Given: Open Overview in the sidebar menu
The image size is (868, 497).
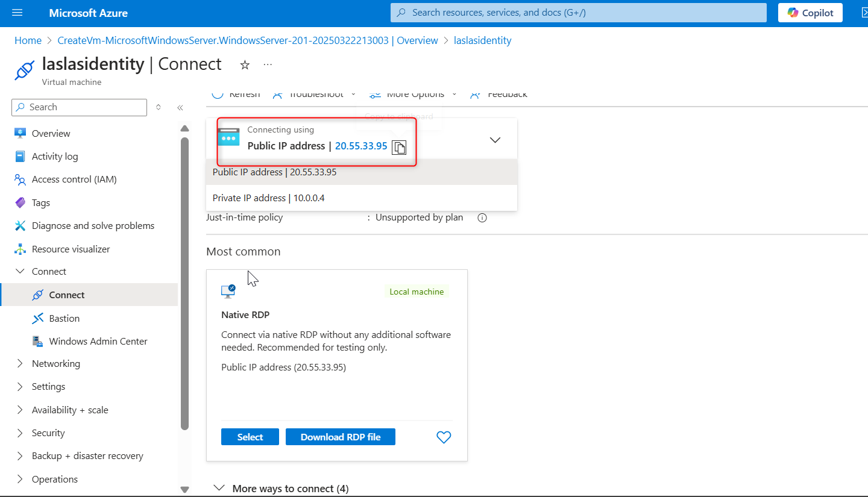Looking at the screenshot, I should 51,134.
